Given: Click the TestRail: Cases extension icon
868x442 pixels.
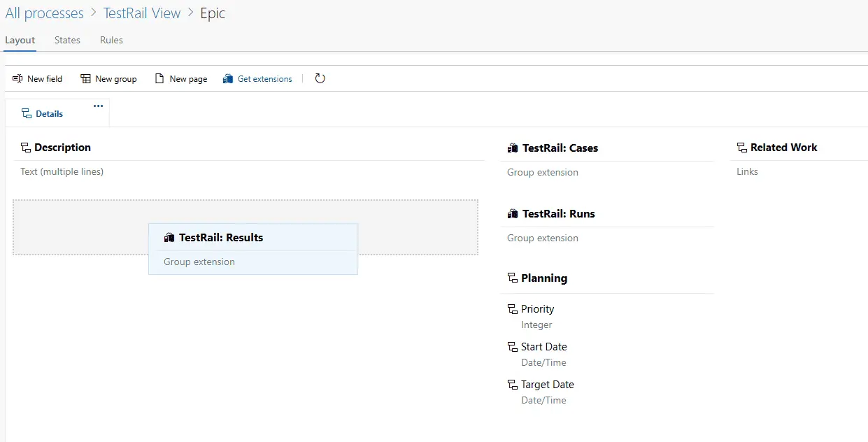Looking at the screenshot, I should (513, 148).
